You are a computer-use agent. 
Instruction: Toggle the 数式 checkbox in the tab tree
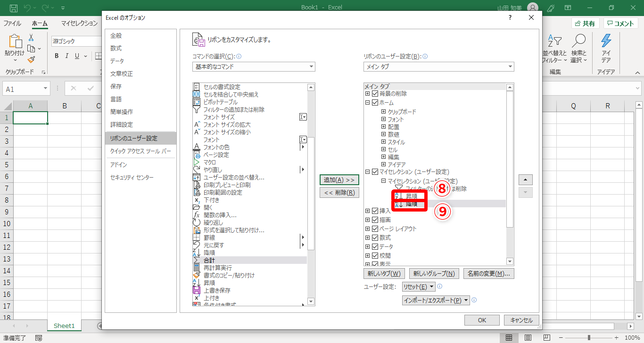pyautogui.click(x=375, y=237)
